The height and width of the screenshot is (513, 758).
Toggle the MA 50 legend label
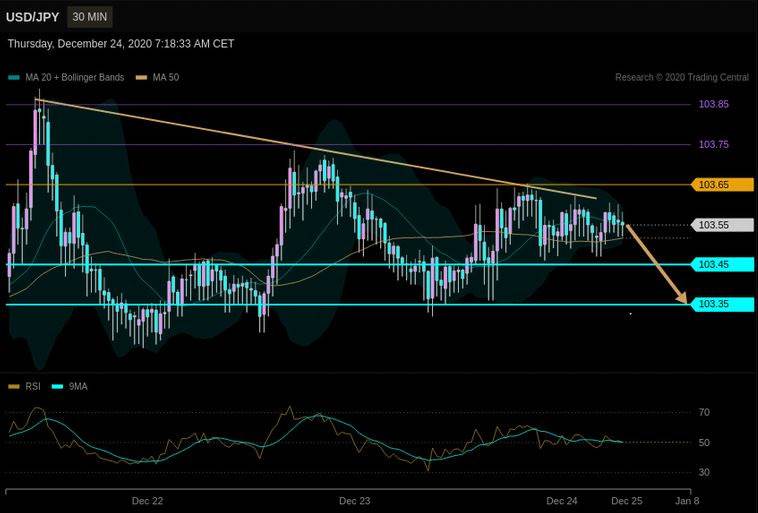coord(166,77)
